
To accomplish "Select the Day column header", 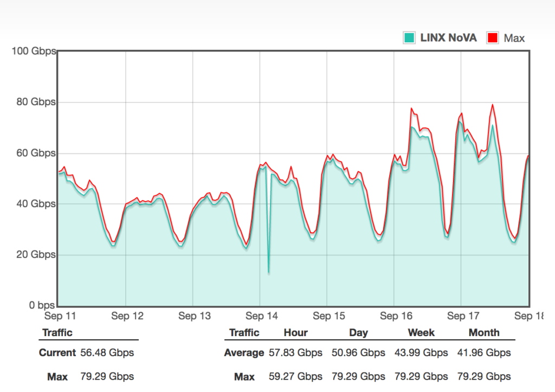I will click(x=358, y=332).
